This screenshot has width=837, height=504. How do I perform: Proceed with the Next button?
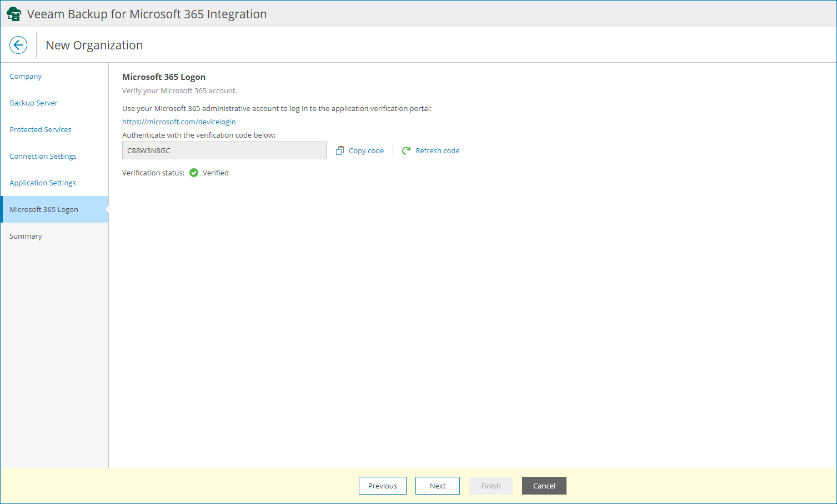pos(438,486)
